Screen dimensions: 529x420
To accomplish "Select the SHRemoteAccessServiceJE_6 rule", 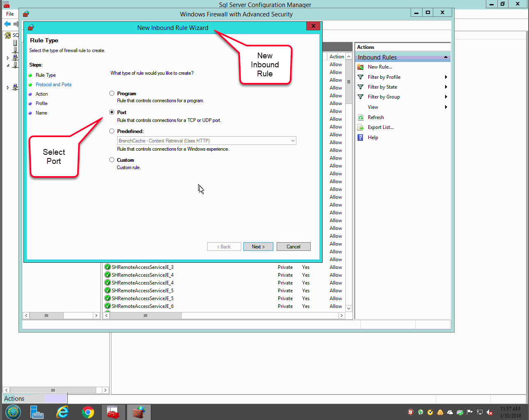I will [x=143, y=306].
